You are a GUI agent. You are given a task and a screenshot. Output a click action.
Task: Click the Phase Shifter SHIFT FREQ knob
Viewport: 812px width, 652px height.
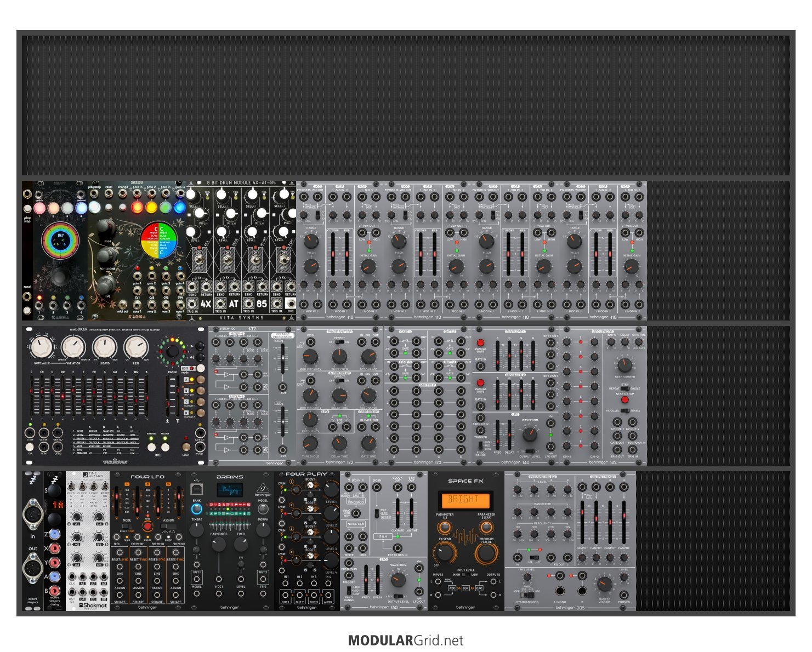point(339,357)
